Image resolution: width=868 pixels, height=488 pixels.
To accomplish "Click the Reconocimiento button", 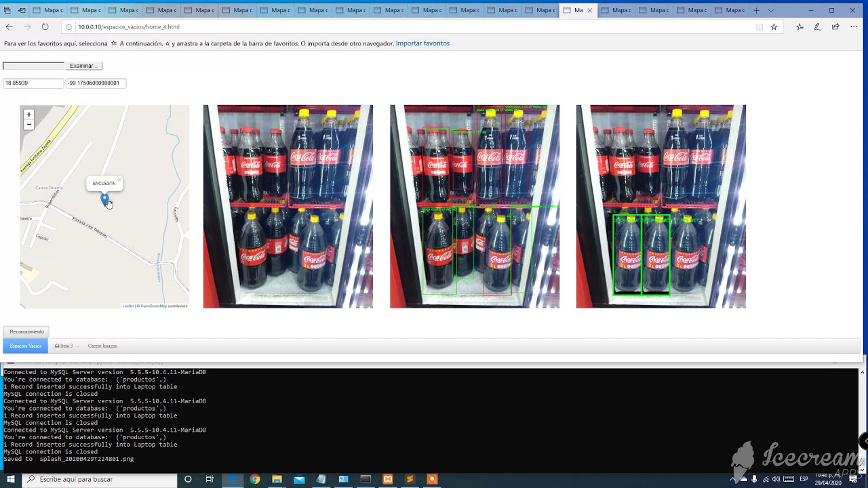I will coord(26,331).
